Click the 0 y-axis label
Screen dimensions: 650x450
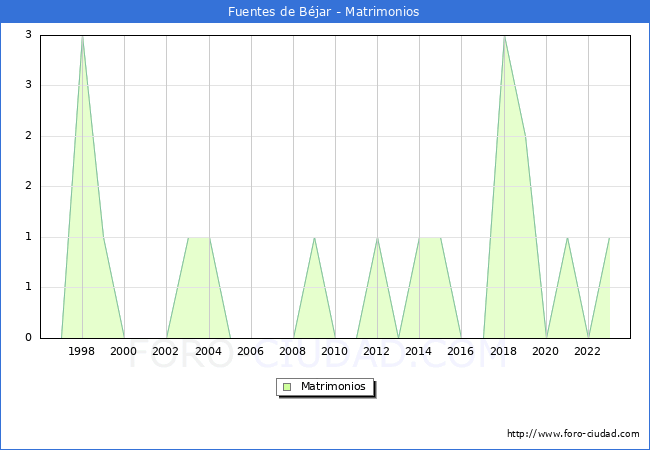click(x=29, y=337)
